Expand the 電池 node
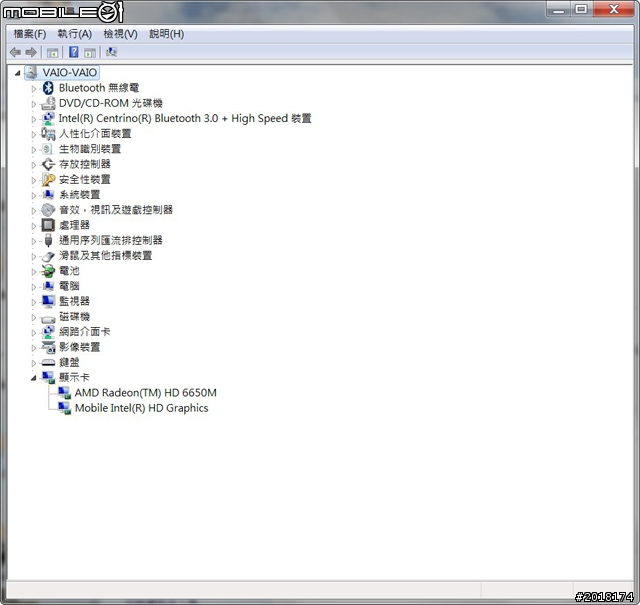 tap(34, 271)
